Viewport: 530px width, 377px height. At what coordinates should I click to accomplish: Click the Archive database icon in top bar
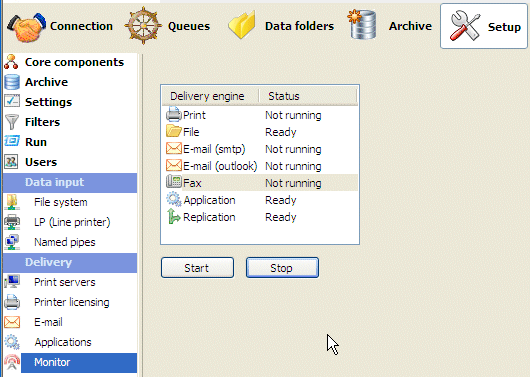coord(362,24)
